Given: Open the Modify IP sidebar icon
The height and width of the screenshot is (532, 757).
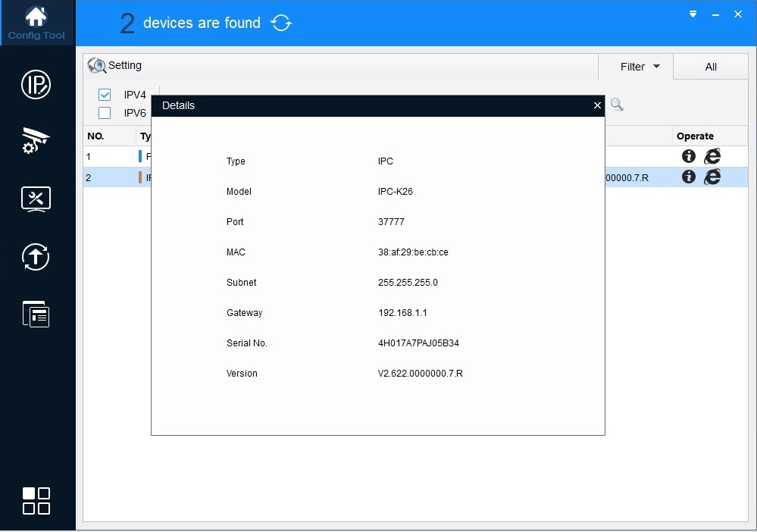Looking at the screenshot, I should [36, 85].
